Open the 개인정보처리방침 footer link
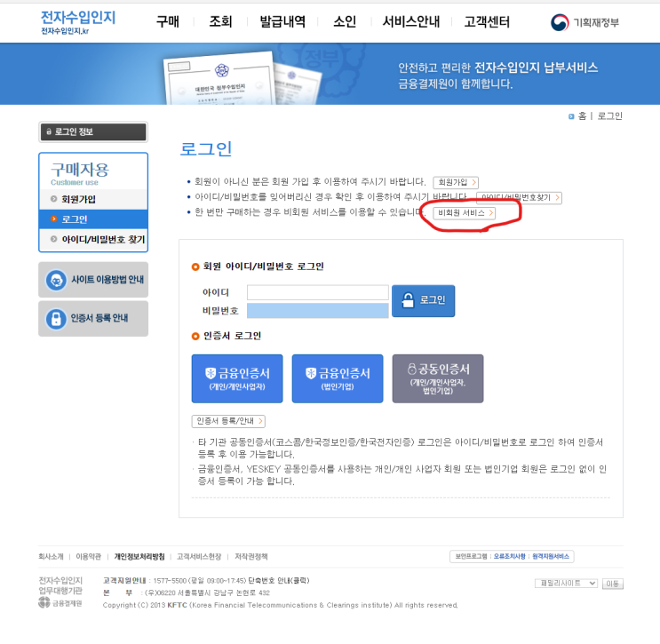 click(x=139, y=556)
